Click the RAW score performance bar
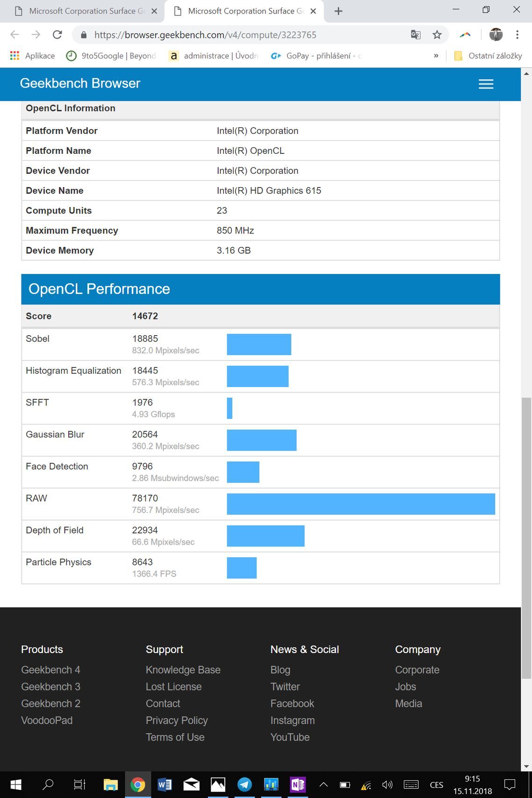The image size is (532, 798). (360, 504)
